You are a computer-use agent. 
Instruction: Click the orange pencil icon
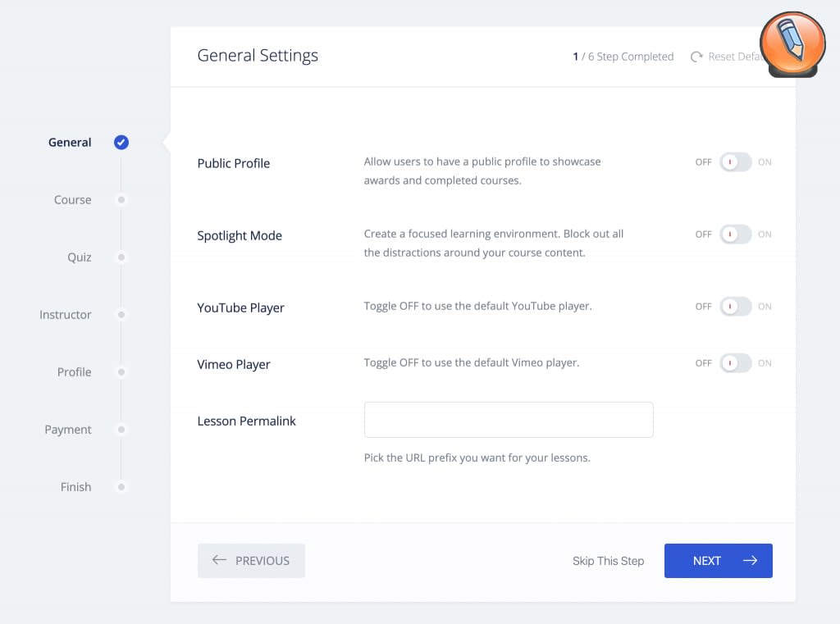click(792, 44)
